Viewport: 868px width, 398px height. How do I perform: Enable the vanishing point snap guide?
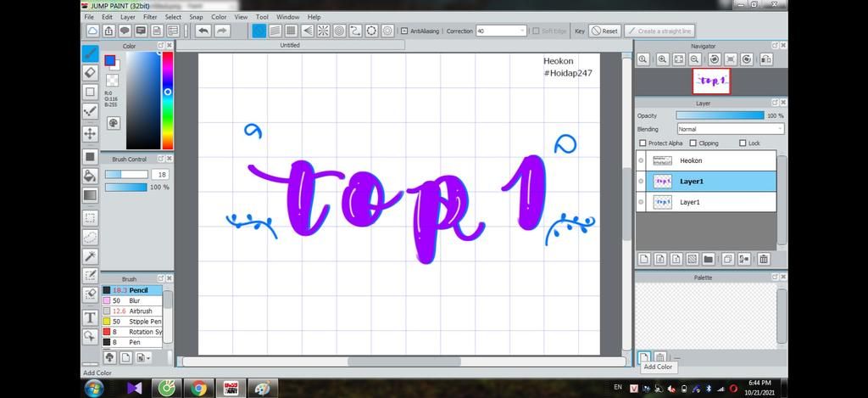(307, 31)
